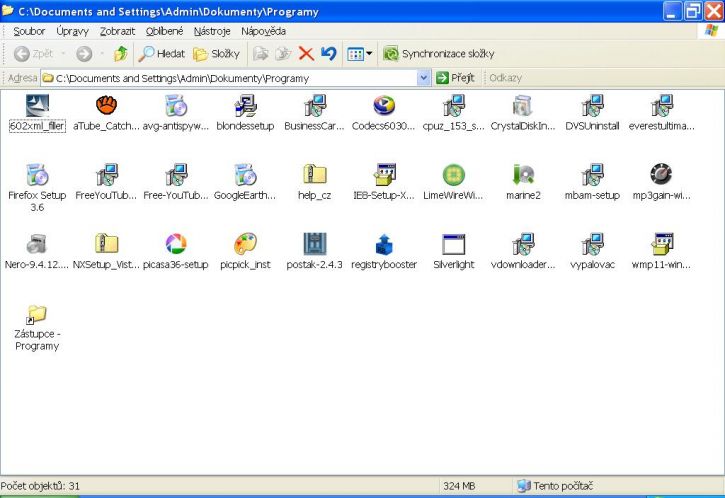
Task: Open the Views dropdown button
Action: 360,54
